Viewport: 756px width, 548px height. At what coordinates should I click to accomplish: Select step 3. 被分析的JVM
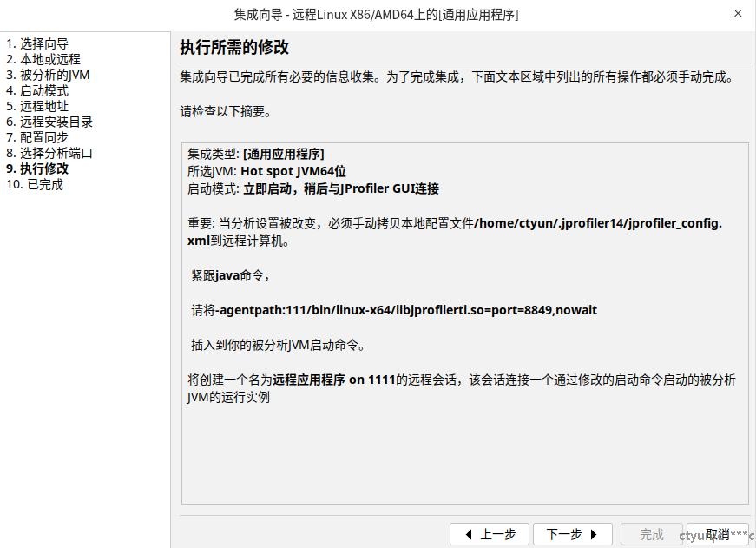[48, 75]
